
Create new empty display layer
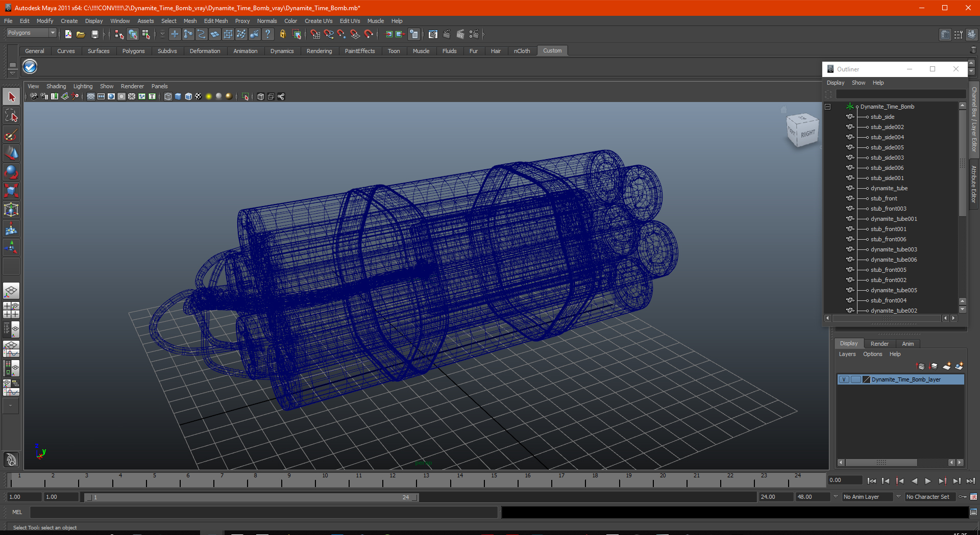(947, 366)
